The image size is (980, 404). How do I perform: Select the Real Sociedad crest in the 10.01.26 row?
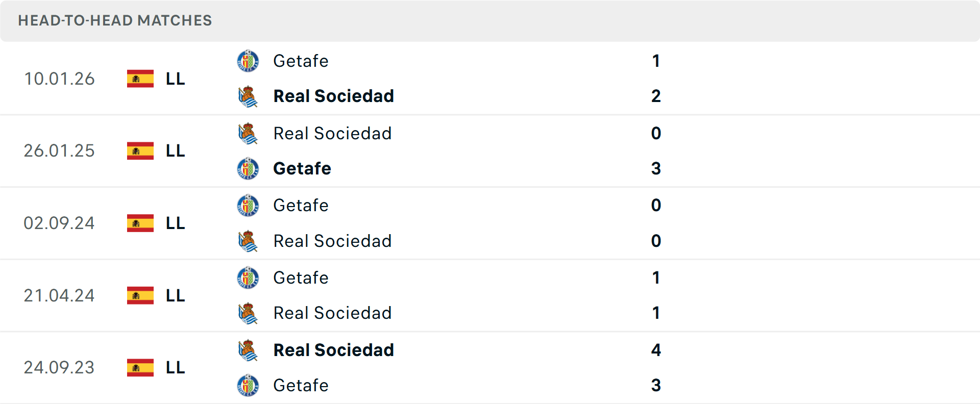tap(248, 96)
